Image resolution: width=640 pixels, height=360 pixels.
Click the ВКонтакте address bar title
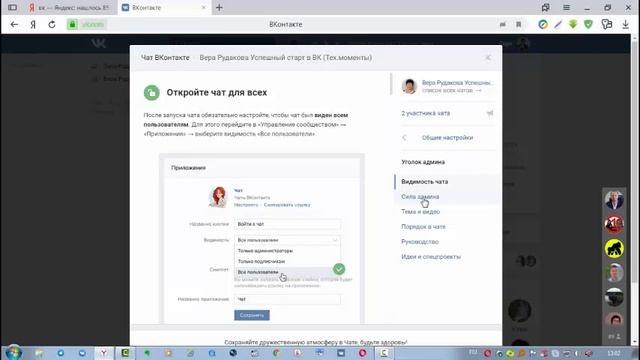pyautogui.click(x=286, y=24)
